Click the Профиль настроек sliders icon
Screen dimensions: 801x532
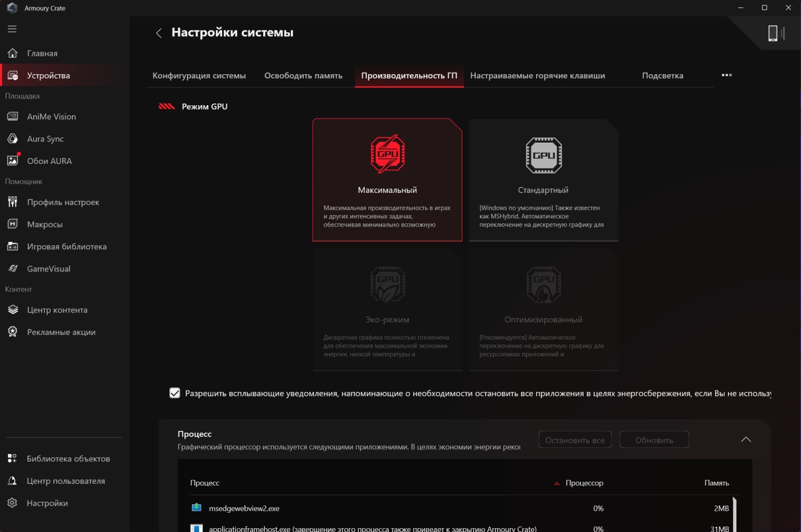point(13,202)
